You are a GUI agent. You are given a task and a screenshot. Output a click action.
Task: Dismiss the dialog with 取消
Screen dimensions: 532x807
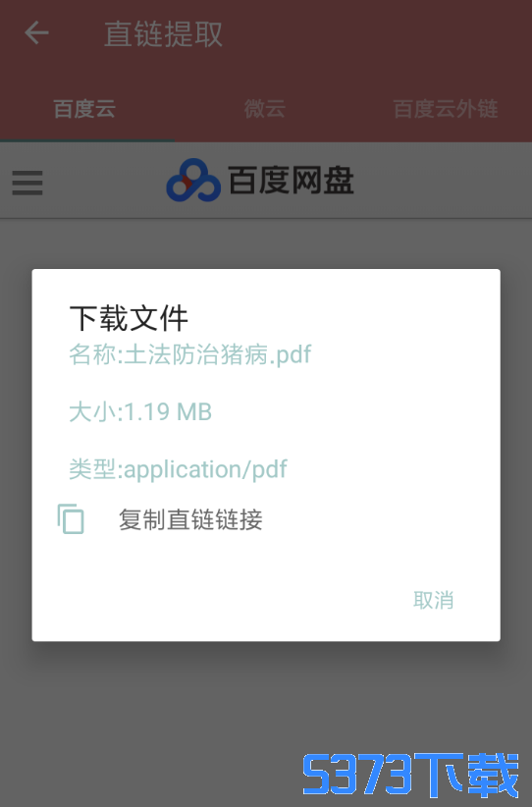pyautogui.click(x=433, y=600)
